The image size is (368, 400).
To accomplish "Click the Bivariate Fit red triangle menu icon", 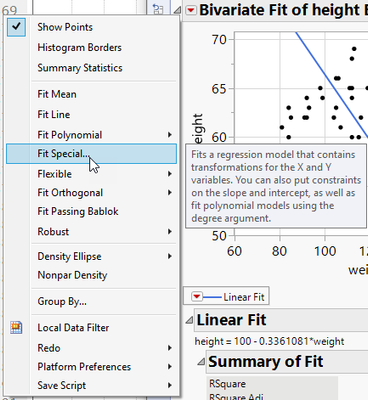I will pos(191,10).
